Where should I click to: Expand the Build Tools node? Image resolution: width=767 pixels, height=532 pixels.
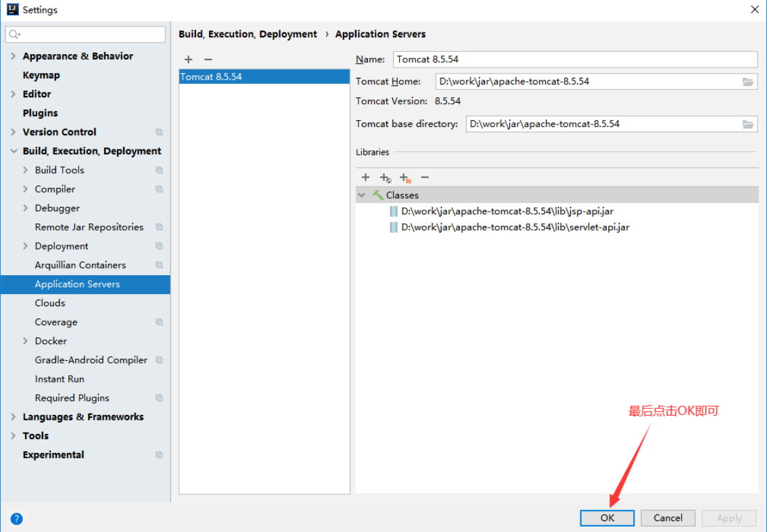(26, 170)
